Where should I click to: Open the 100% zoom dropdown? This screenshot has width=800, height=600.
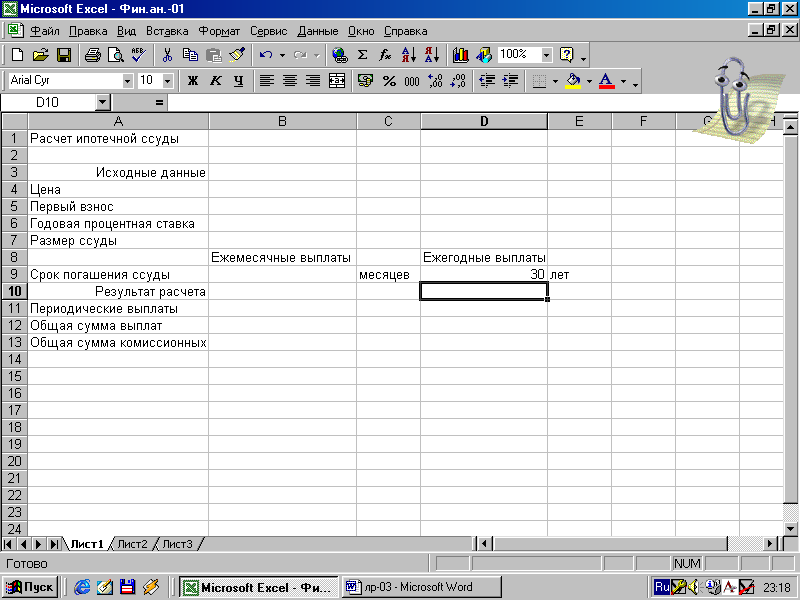click(546, 55)
